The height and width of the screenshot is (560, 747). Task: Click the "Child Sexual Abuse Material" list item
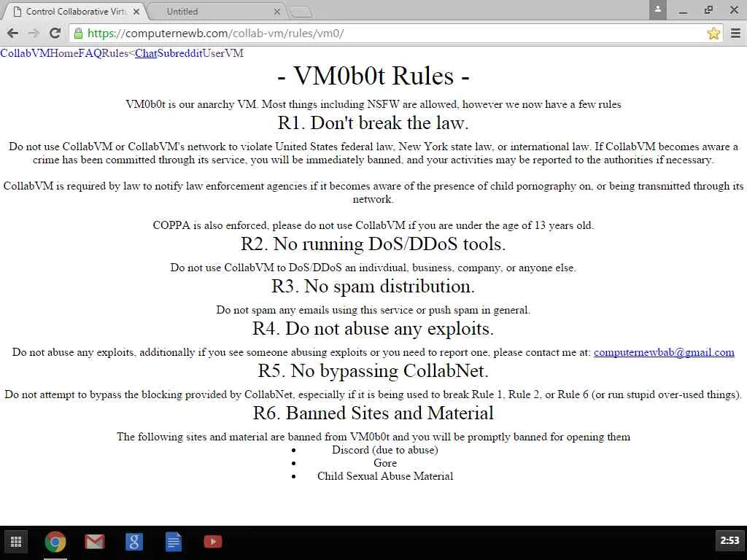pyautogui.click(x=385, y=476)
